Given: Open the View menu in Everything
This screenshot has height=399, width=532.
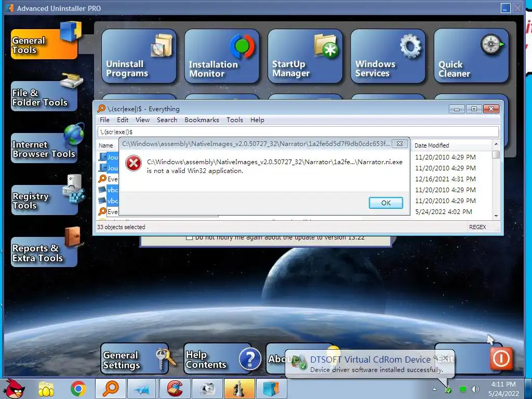Looking at the screenshot, I should point(142,120).
